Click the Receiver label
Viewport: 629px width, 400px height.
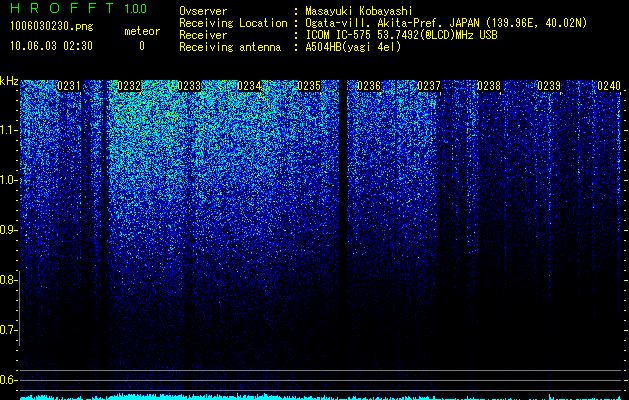tap(203, 35)
